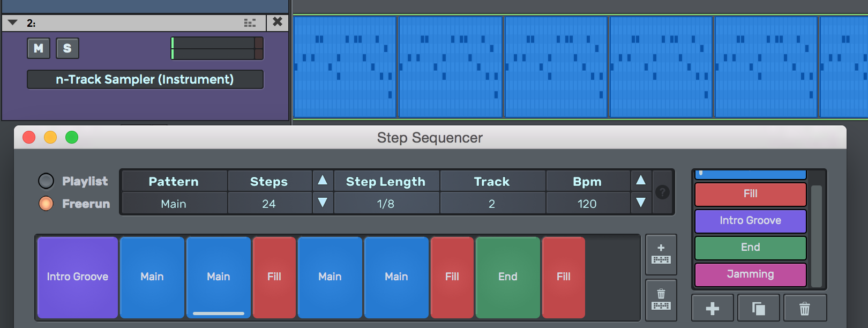The width and height of the screenshot is (868, 328).
Task: Increase Bpm with the up arrow
Action: click(x=641, y=180)
